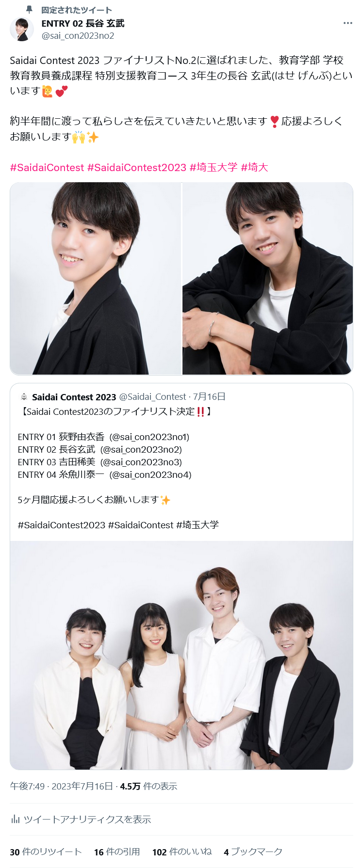Show the 102 件のいいね list

pyautogui.click(x=182, y=852)
